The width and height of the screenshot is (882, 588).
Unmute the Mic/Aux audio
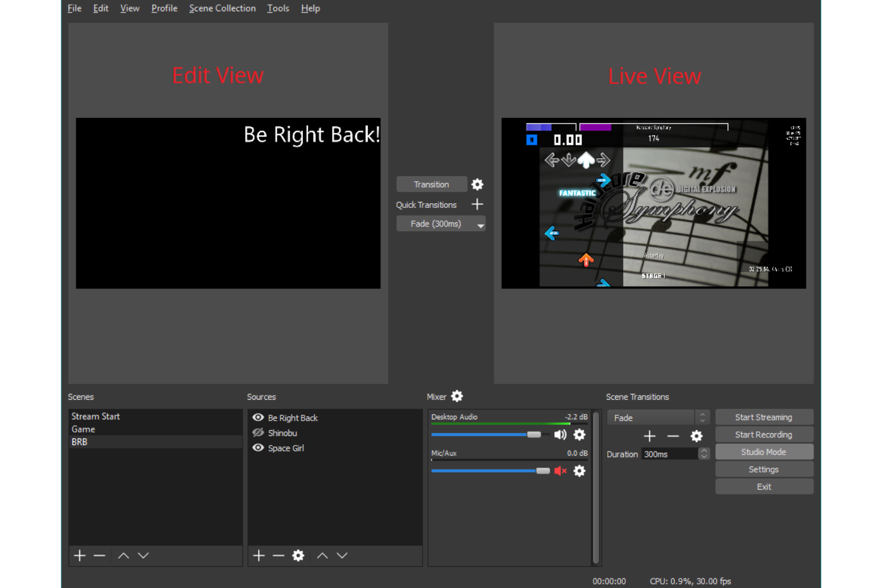pos(560,471)
